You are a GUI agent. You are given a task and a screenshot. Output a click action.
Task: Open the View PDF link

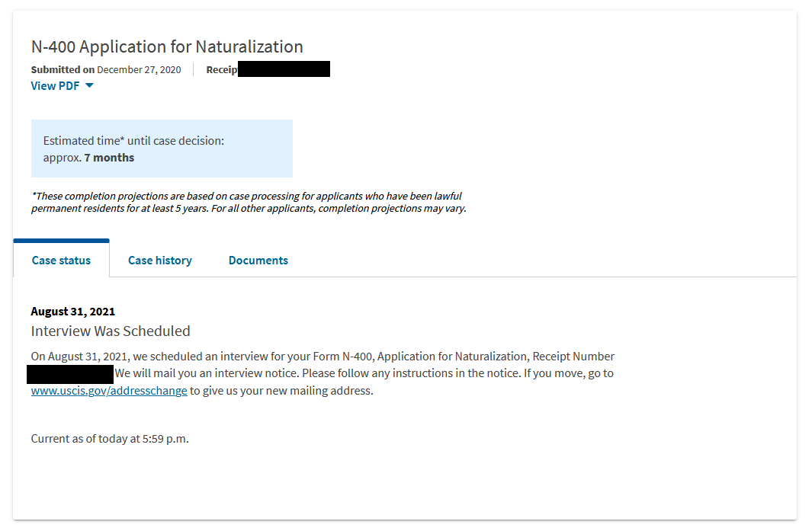click(x=55, y=86)
